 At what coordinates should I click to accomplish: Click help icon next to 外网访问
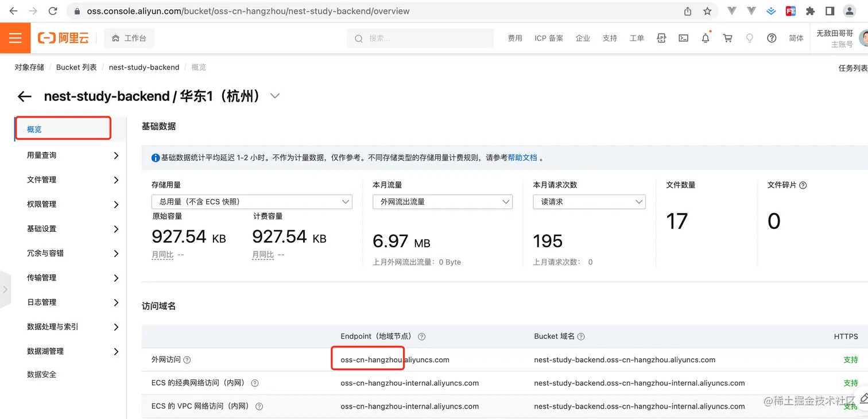(187, 360)
